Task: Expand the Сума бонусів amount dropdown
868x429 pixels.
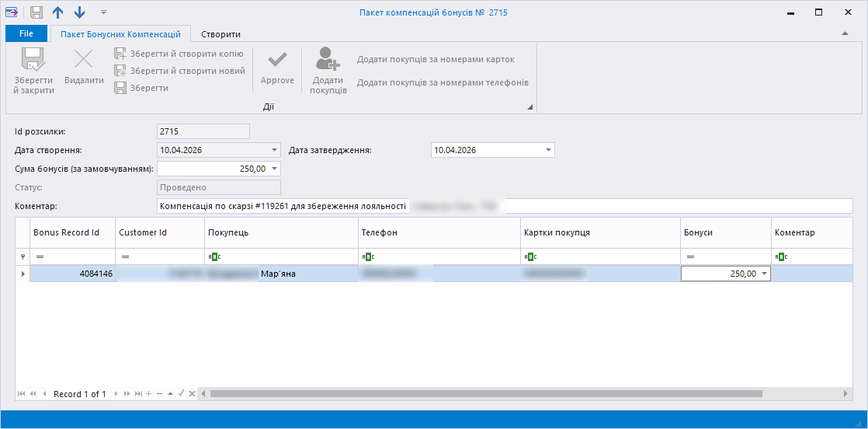Action: click(274, 169)
